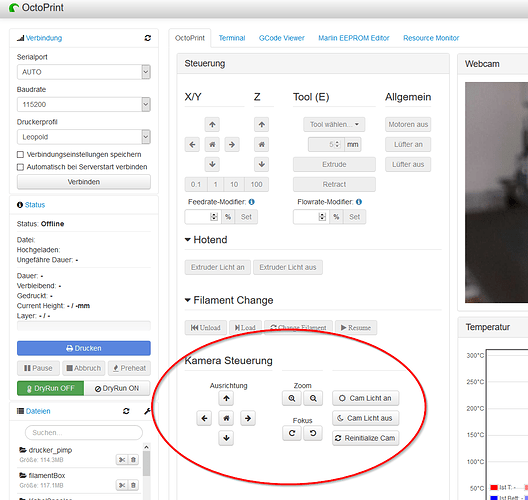Jog X/Y axis left arrow
The height and width of the screenshot is (500, 528).
tap(192, 144)
